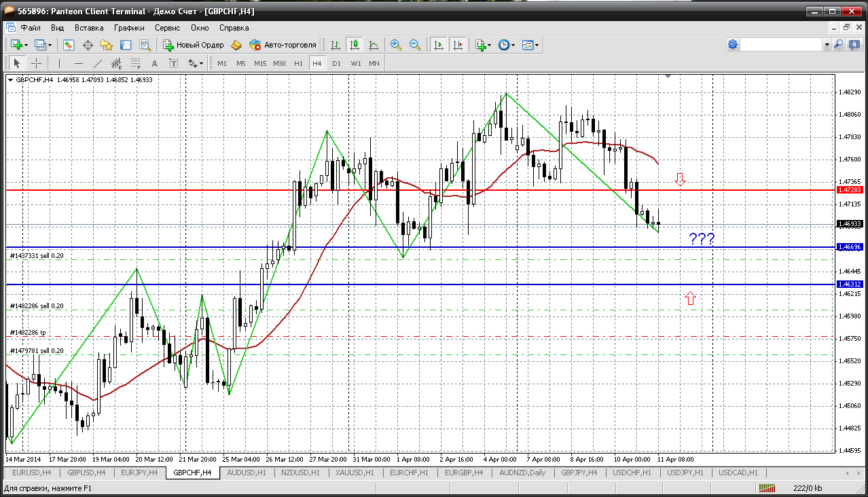This screenshot has width=868, height=497.
Task: Launch MetaEditor with the book icon
Action: pyautogui.click(x=236, y=45)
